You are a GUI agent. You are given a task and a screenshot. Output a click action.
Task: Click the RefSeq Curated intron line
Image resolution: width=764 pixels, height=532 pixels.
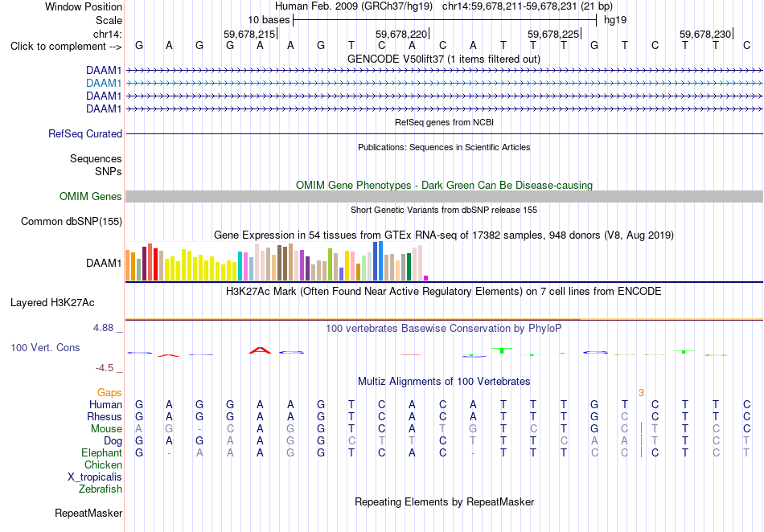click(x=444, y=134)
